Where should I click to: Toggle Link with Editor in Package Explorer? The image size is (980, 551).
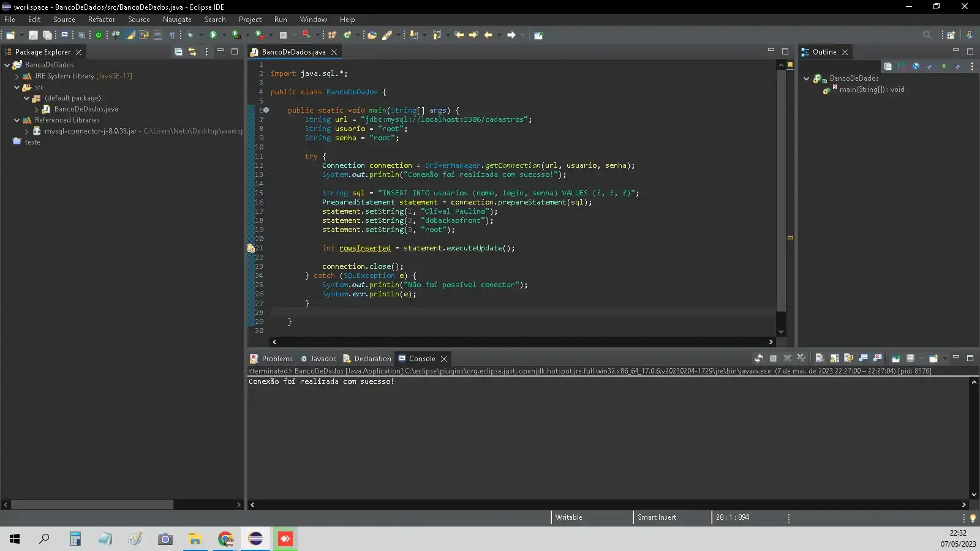[x=192, y=52]
